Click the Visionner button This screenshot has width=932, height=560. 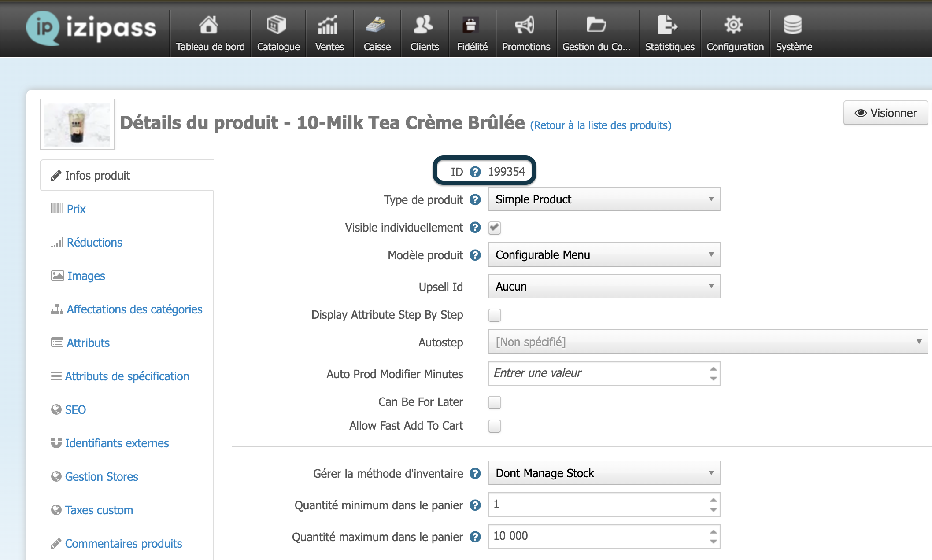click(886, 113)
